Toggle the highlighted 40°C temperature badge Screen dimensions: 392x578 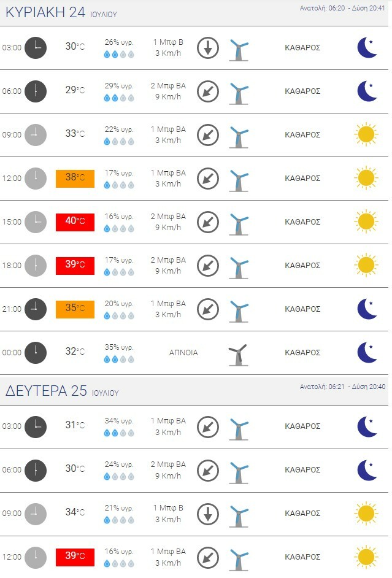pos(75,222)
